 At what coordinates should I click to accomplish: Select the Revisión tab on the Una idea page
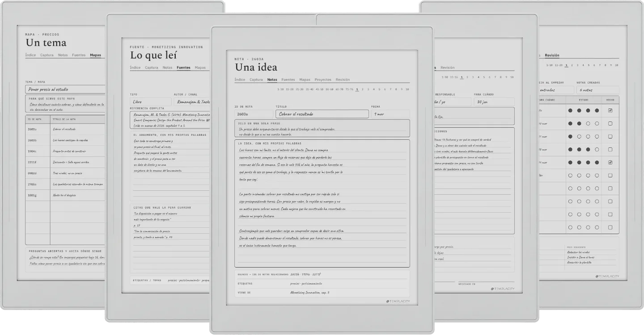343,80
